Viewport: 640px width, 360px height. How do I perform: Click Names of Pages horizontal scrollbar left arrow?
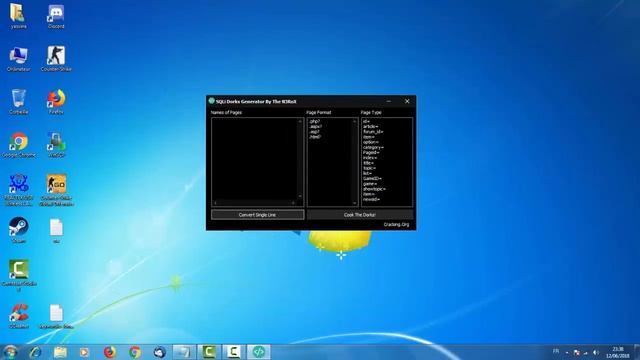click(215, 203)
